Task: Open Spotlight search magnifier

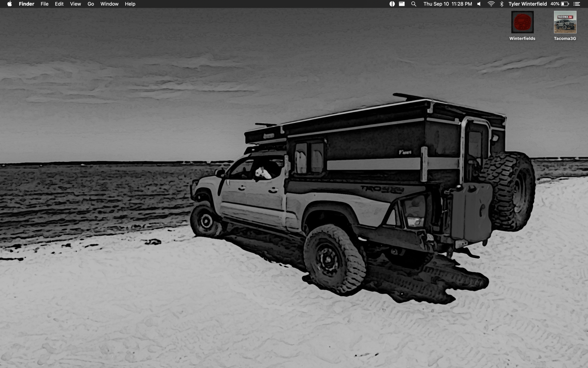Action: tap(414, 4)
